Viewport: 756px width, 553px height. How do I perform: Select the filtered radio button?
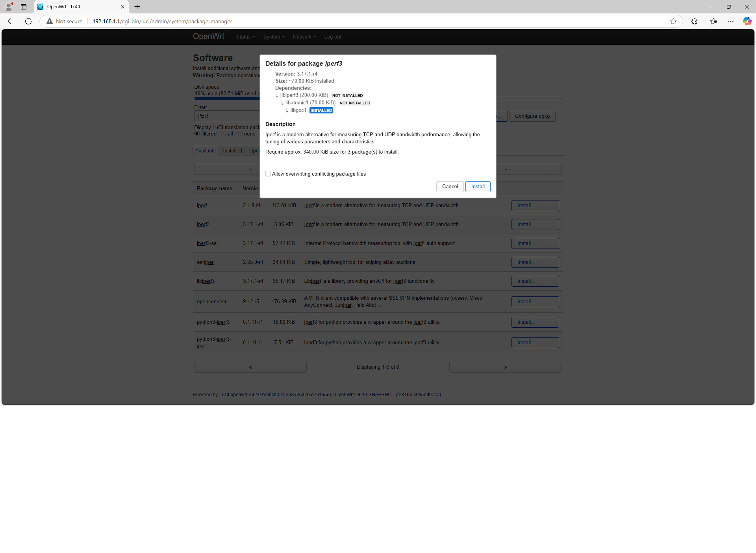tap(197, 134)
